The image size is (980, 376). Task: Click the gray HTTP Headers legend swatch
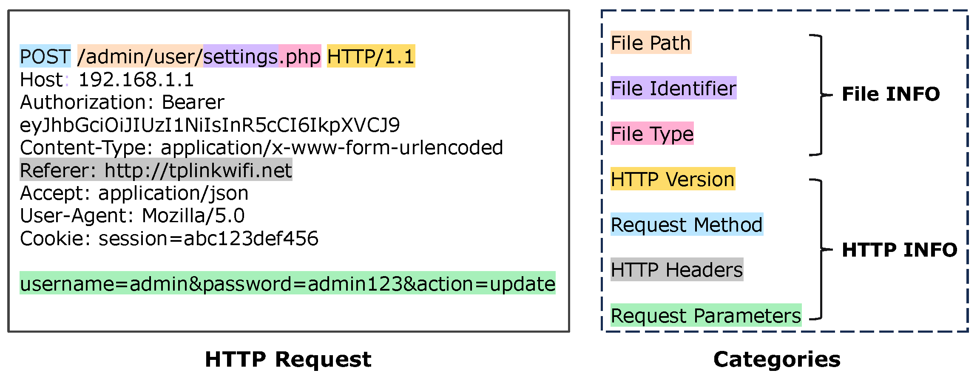(677, 270)
